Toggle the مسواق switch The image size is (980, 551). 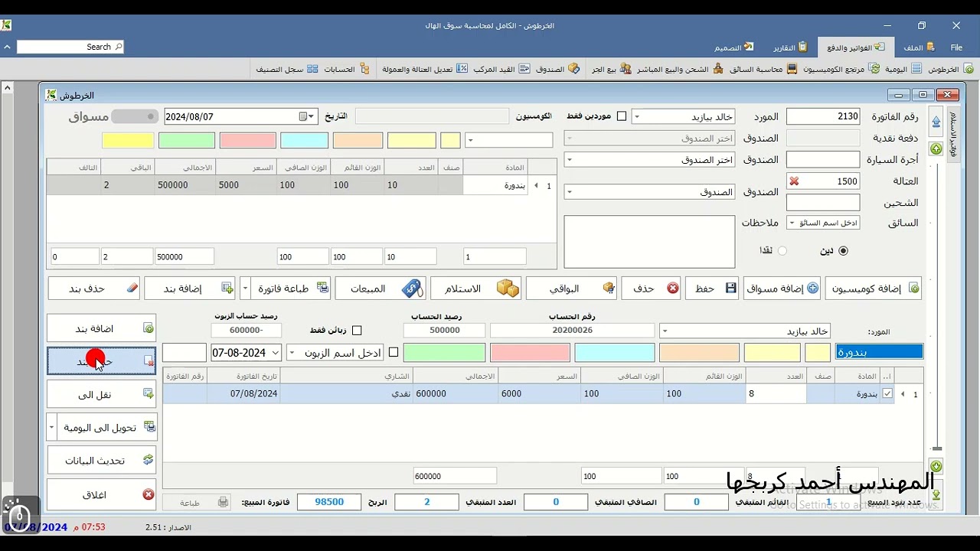(135, 116)
